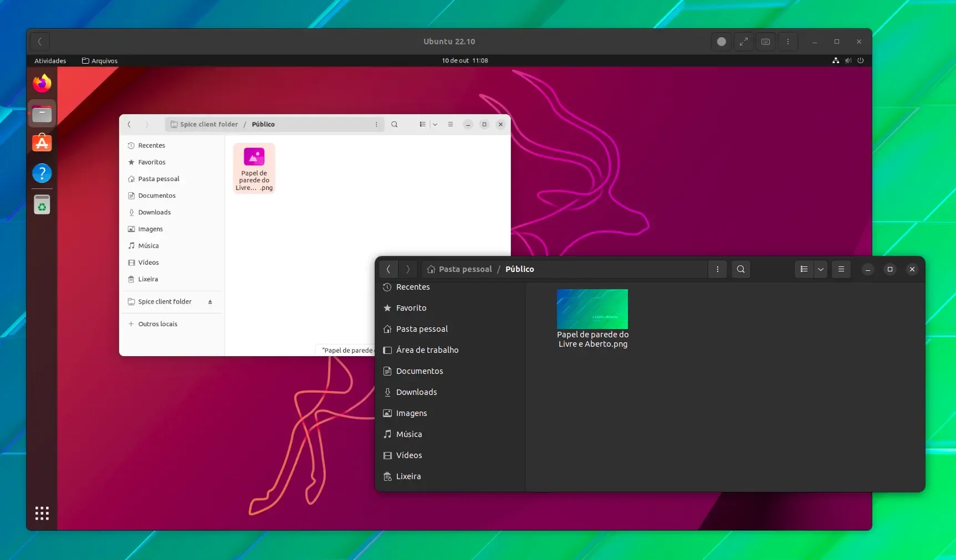The height and width of the screenshot is (560, 956).
Task: Expand view options dropdown in dark window
Action: click(821, 269)
